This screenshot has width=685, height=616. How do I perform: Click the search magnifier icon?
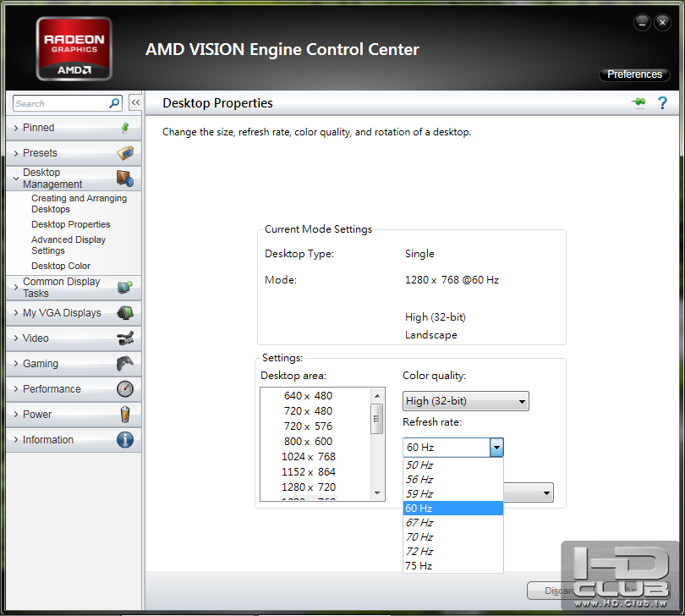(114, 103)
